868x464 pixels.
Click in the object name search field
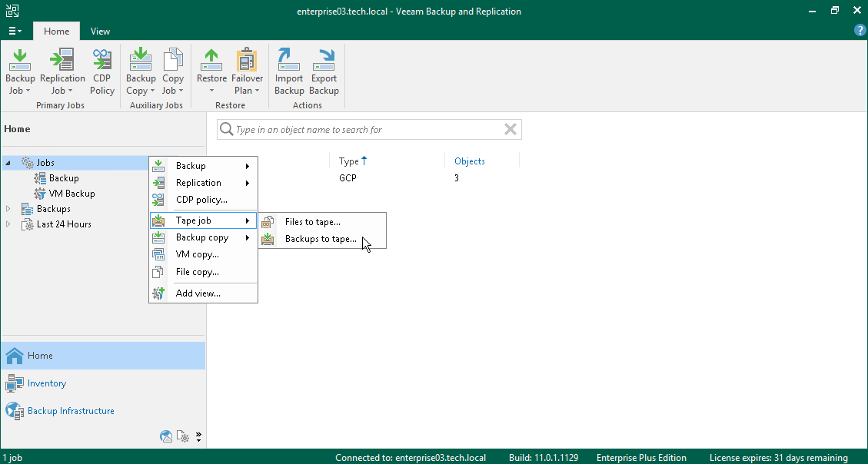pos(368,129)
